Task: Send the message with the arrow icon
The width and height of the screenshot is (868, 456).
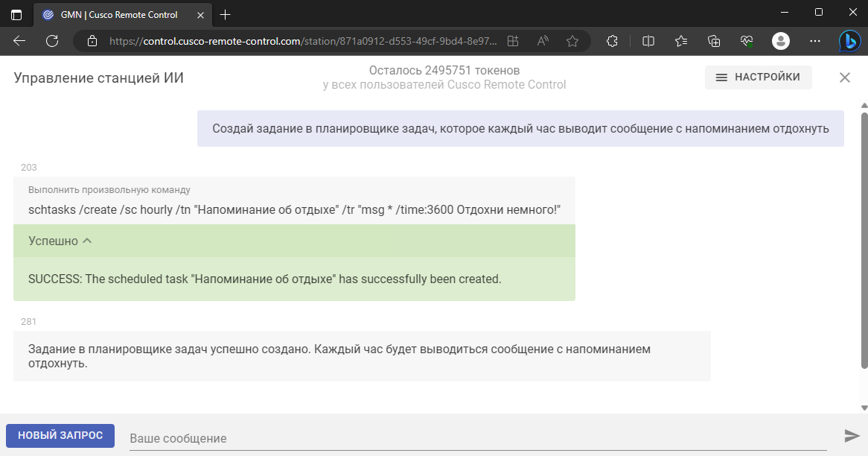Action: point(852,436)
